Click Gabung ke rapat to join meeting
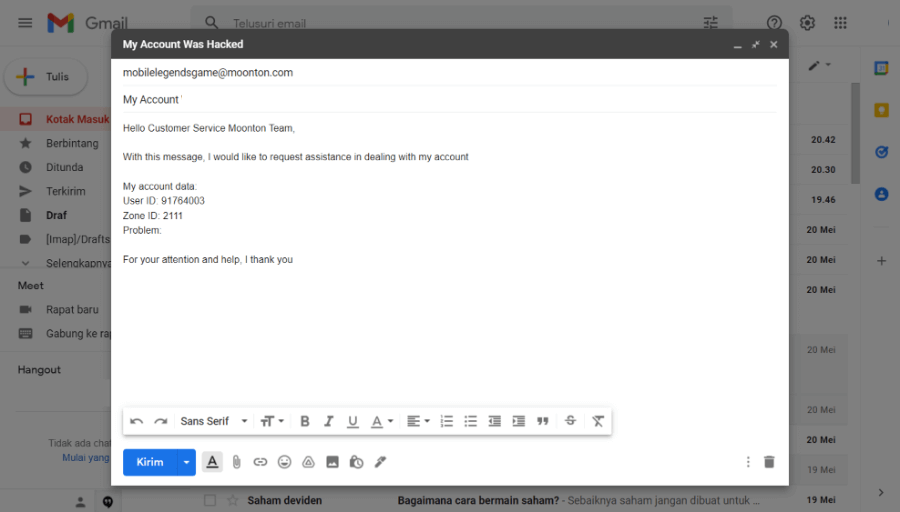The image size is (900, 512). coord(56,333)
